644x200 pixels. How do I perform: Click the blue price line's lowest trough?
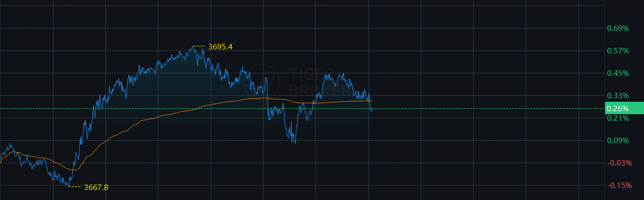(x=68, y=186)
